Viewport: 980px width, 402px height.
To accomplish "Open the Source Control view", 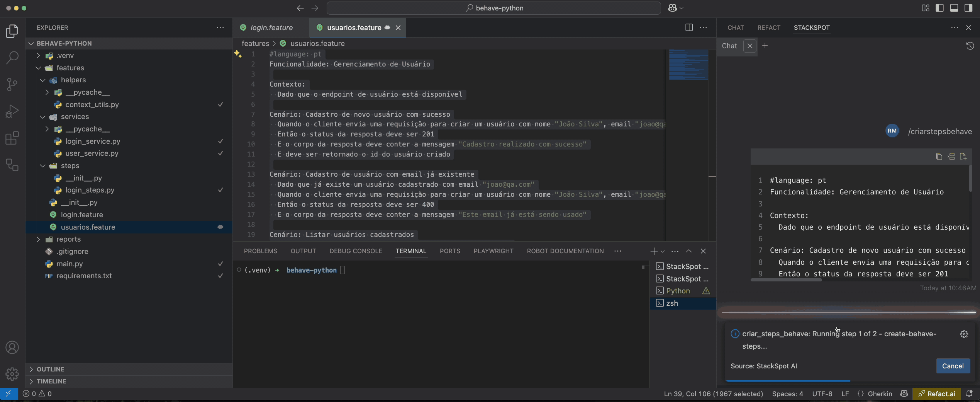I will tap(12, 84).
